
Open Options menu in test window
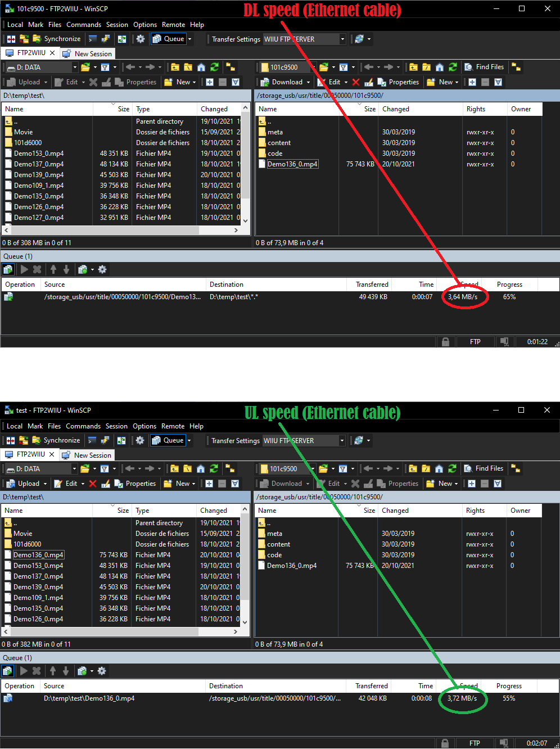click(x=144, y=426)
